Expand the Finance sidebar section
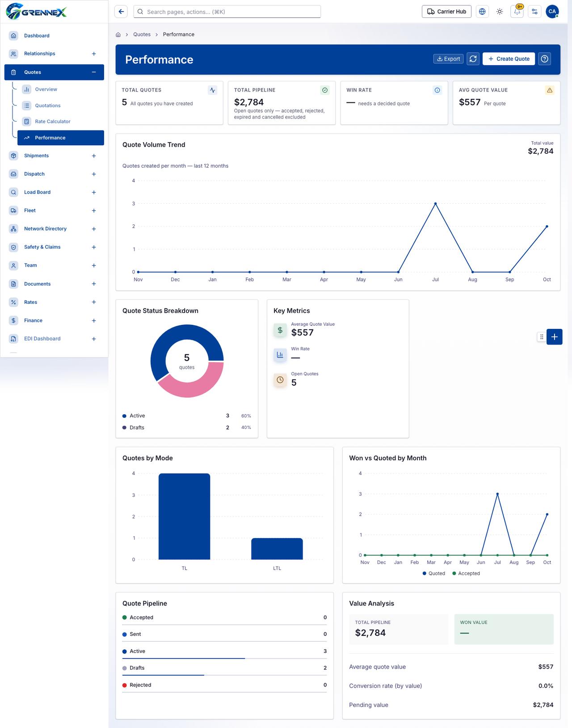Image resolution: width=572 pixels, height=728 pixels. point(94,321)
